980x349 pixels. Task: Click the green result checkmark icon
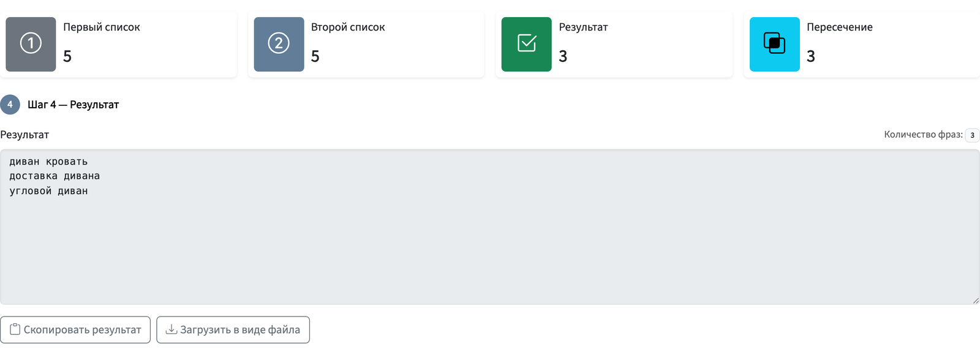click(x=527, y=43)
